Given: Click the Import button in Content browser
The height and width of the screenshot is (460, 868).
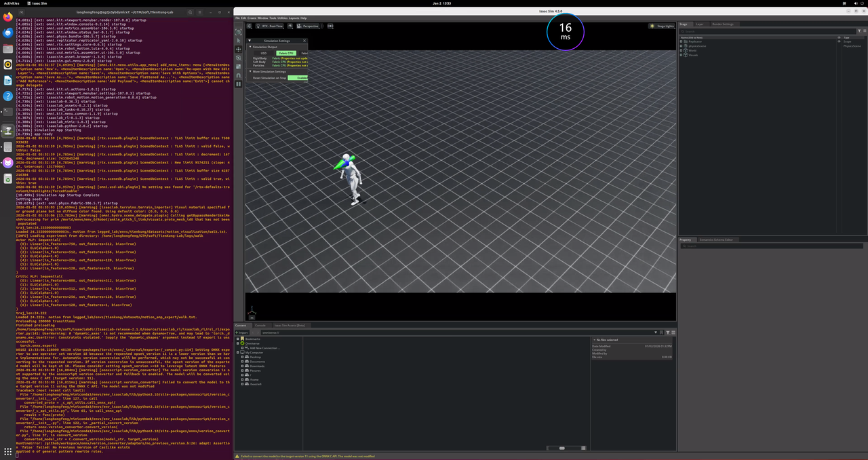Looking at the screenshot, I should click(243, 332).
